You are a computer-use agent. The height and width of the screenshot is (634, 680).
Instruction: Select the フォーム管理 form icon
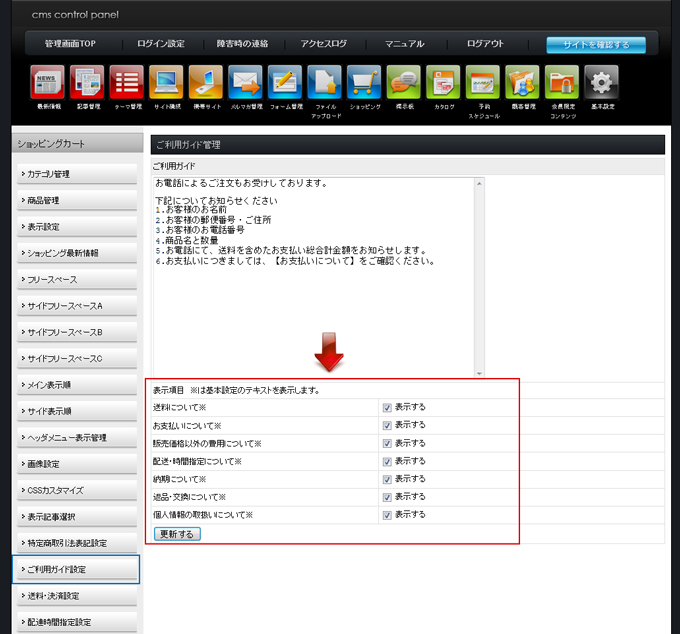tap(285, 82)
